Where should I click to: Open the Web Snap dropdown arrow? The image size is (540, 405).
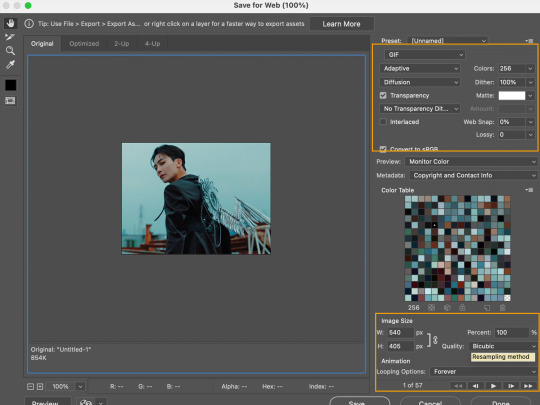530,122
